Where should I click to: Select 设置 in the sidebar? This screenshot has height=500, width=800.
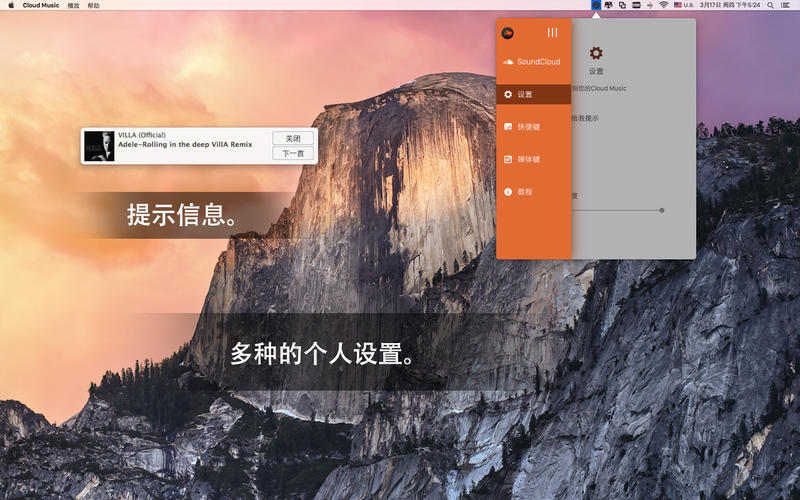534,94
